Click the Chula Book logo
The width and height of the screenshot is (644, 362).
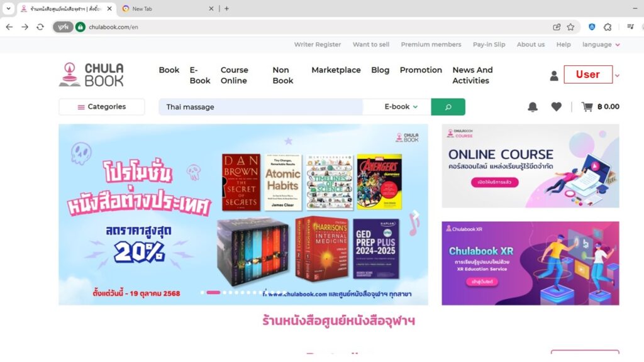(91, 74)
